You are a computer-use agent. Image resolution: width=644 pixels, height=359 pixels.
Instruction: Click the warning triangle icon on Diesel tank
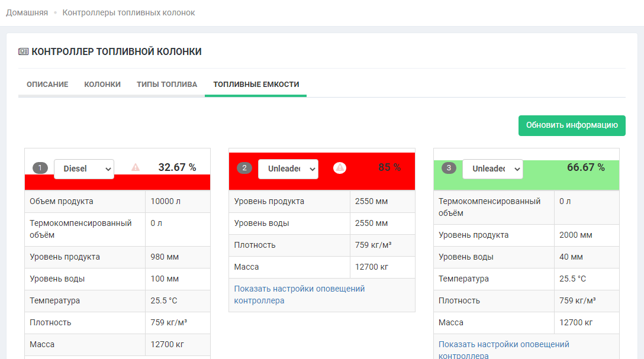coord(136,168)
